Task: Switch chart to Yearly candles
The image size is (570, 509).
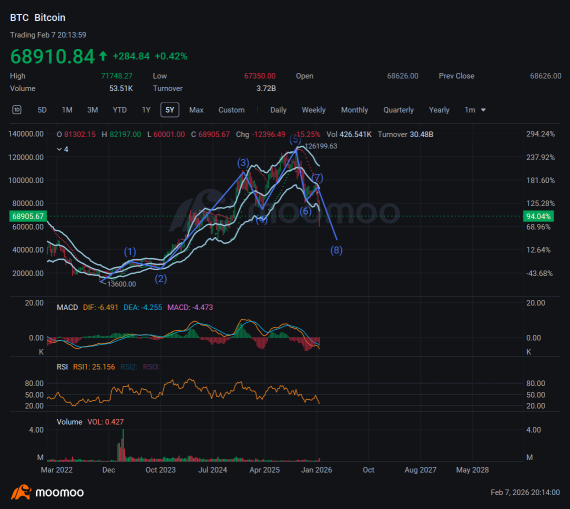Action: coord(439,110)
